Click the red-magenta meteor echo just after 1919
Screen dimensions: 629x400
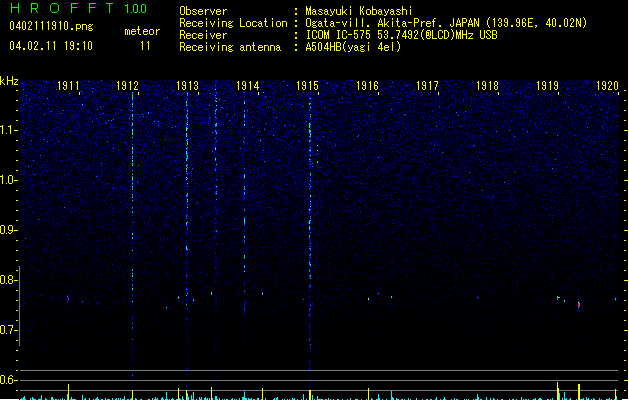[x=579, y=305]
